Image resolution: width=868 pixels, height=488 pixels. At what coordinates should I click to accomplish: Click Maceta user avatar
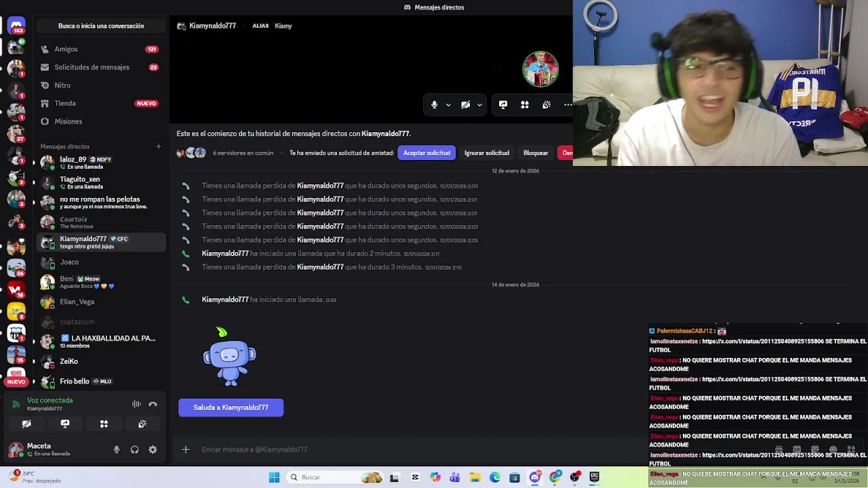pos(16,449)
